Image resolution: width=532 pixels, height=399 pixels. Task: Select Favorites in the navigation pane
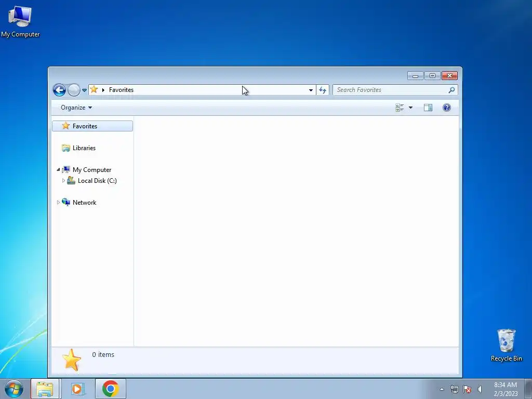click(x=92, y=126)
